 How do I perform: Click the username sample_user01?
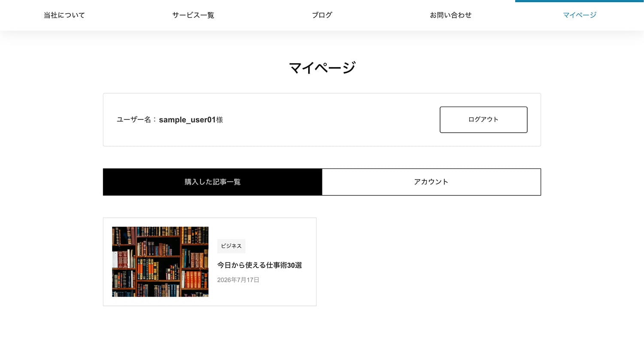pos(187,120)
